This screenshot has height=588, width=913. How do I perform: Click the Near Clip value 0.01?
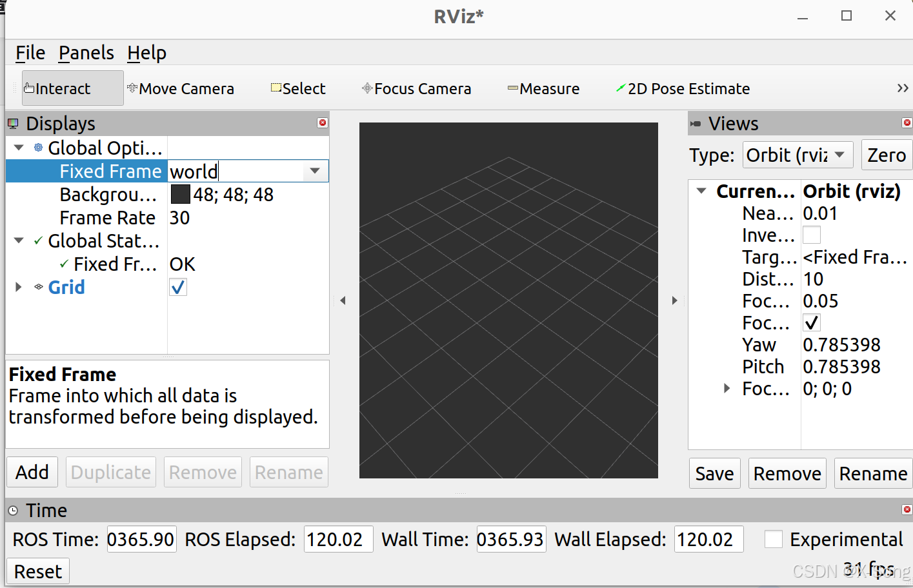coord(820,213)
